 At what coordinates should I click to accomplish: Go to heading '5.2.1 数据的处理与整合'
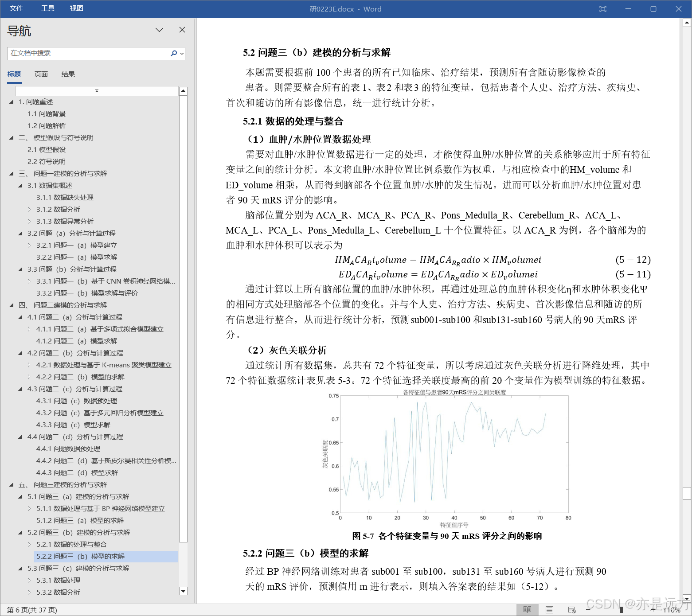coord(71,545)
